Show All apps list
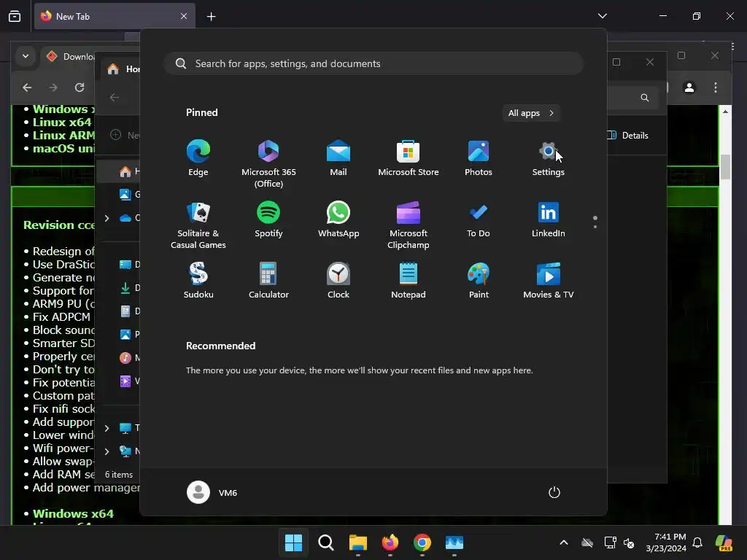This screenshot has width=747, height=560. tap(531, 113)
